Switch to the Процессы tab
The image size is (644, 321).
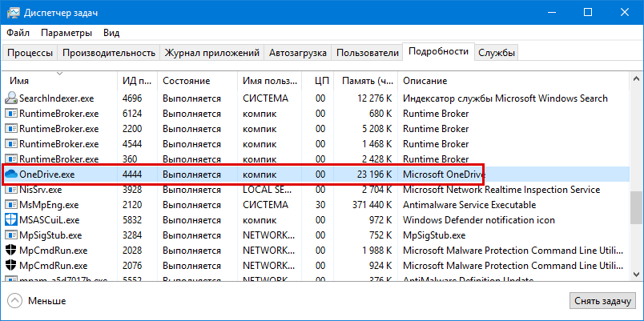click(x=30, y=53)
